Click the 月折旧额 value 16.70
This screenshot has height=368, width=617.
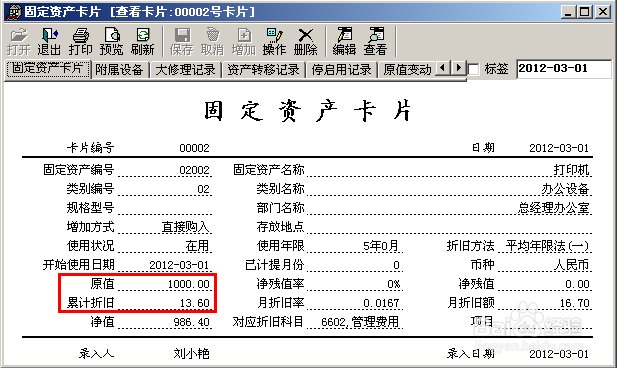click(x=575, y=303)
